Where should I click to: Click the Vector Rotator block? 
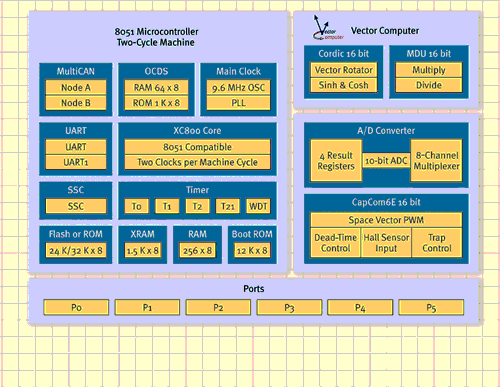pyautogui.click(x=343, y=70)
